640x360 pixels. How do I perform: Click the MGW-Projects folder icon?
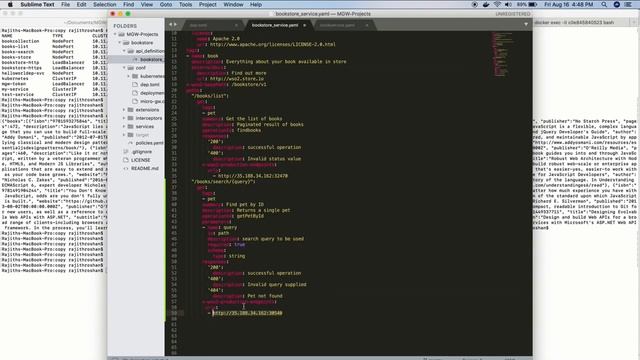tap(122, 34)
